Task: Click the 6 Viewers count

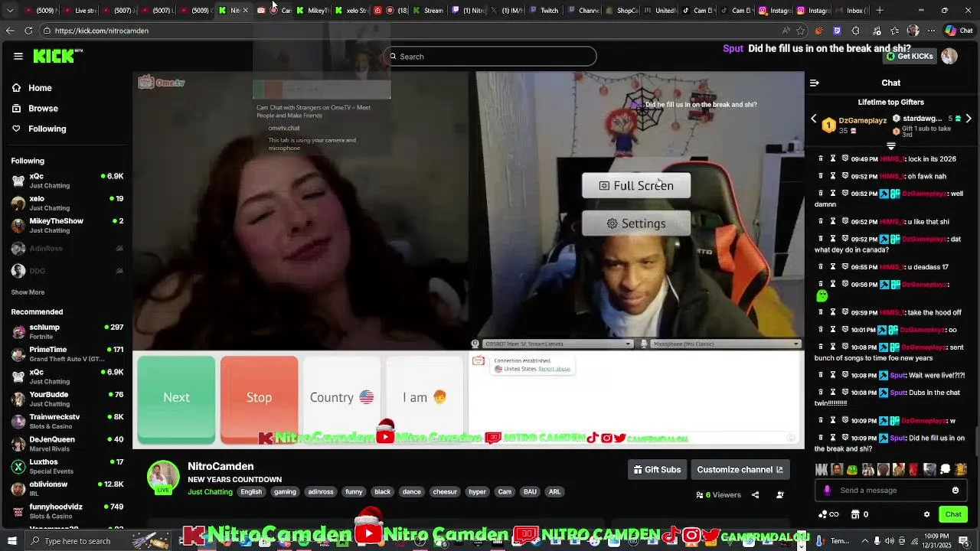Action: (719, 495)
